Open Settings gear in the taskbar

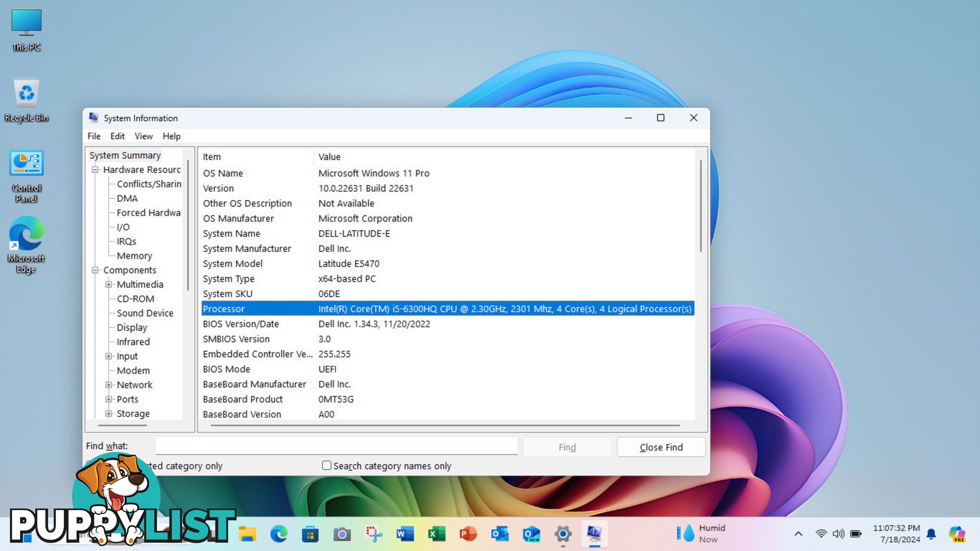click(563, 534)
